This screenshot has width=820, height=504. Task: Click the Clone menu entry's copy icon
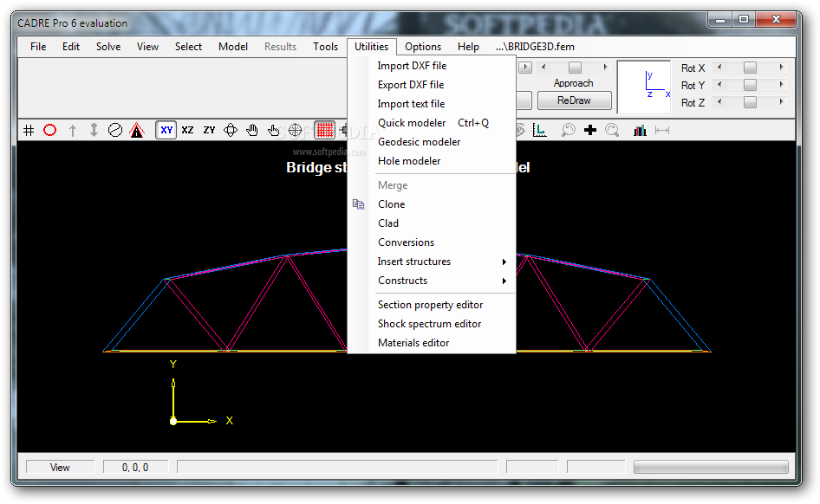(x=358, y=204)
